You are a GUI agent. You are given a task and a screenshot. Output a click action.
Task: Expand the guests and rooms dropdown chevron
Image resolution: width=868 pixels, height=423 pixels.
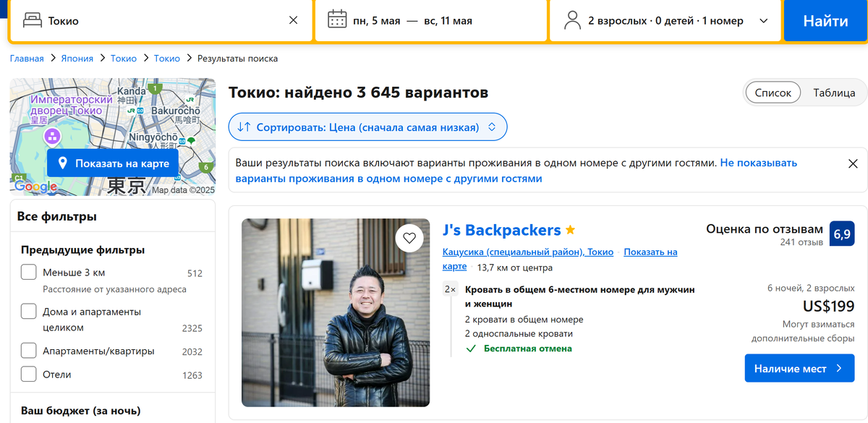tap(764, 21)
